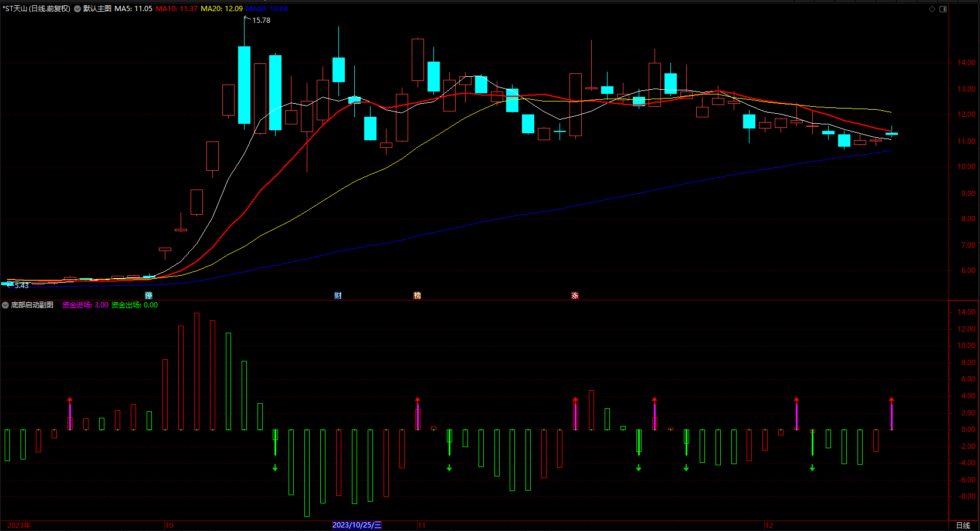Click the highlighted date 2023/10/25/三 on the time axis

coord(357,525)
